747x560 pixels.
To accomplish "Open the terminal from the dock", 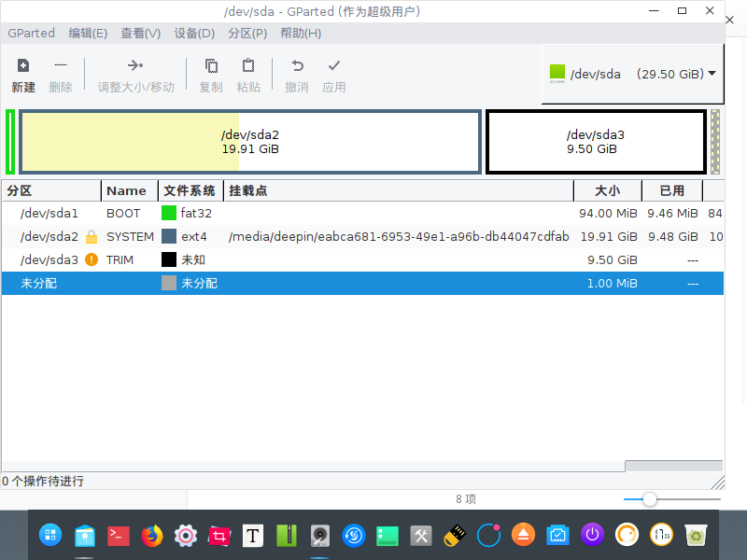I will pos(118,536).
